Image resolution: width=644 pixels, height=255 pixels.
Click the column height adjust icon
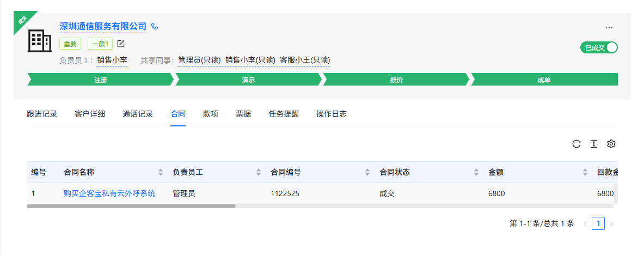click(594, 144)
